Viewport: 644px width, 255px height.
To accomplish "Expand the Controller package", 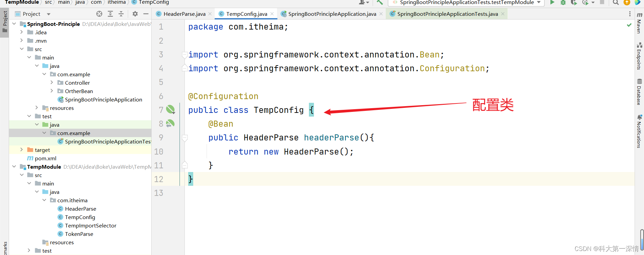I will point(52,83).
